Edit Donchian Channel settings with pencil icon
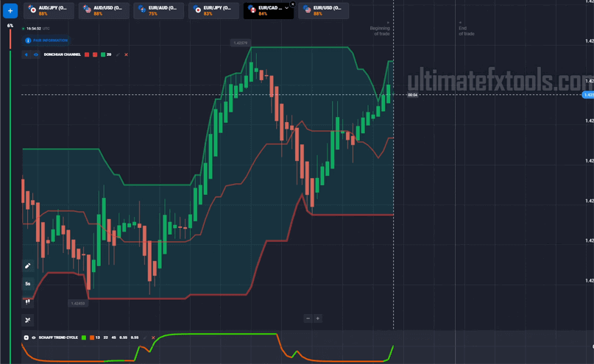Screen dimensions: 594x364 (118, 54)
